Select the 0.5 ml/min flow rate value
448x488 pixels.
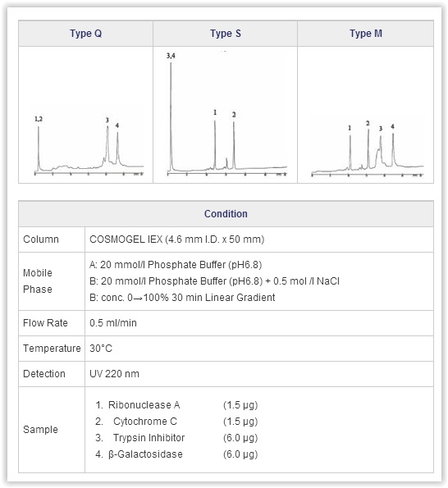pos(113,323)
